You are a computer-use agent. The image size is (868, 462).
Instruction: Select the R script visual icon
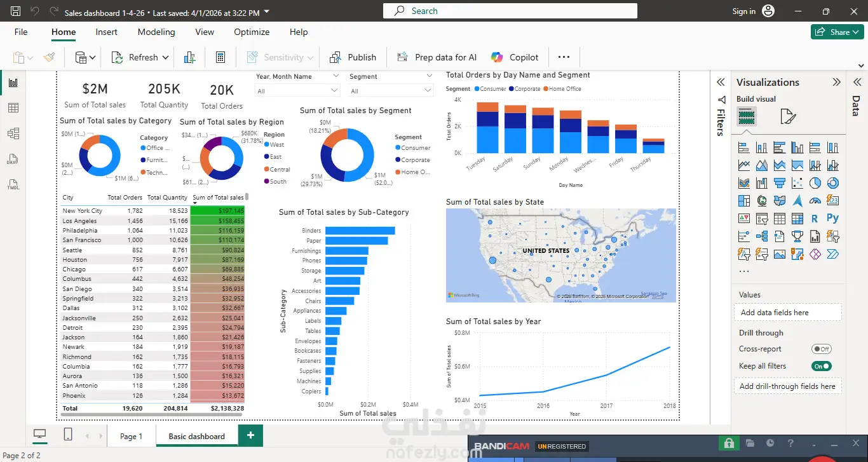tap(815, 219)
